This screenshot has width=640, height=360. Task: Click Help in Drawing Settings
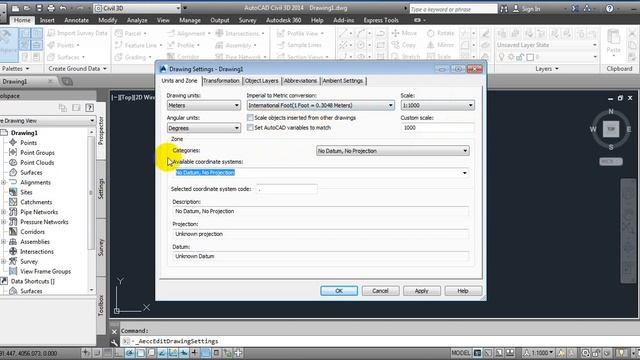point(463,291)
